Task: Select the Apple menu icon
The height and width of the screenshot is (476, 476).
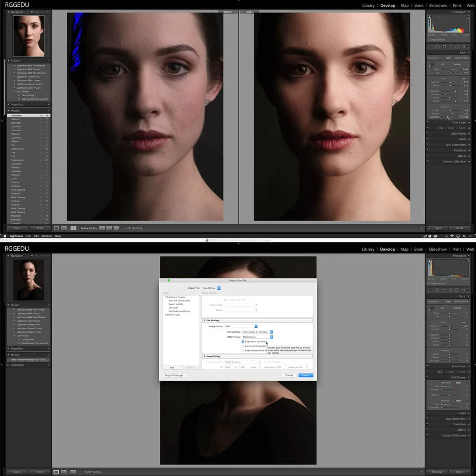Action: (4, 236)
